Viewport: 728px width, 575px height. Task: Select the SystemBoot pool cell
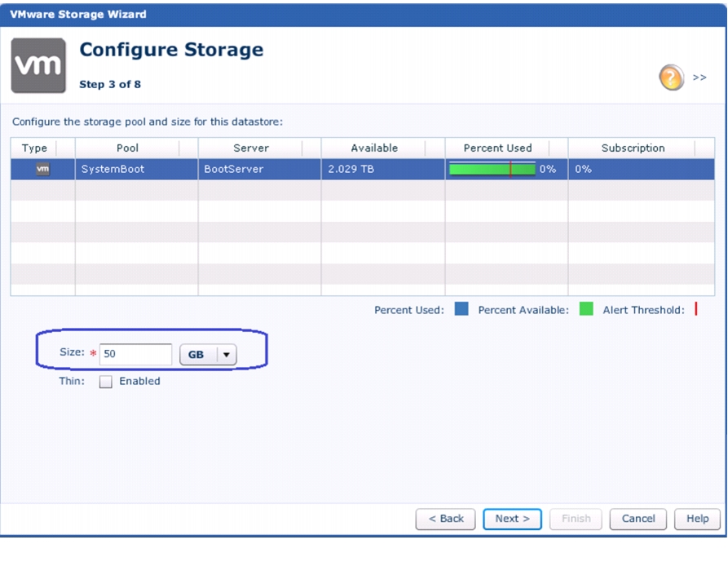[136, 169]
